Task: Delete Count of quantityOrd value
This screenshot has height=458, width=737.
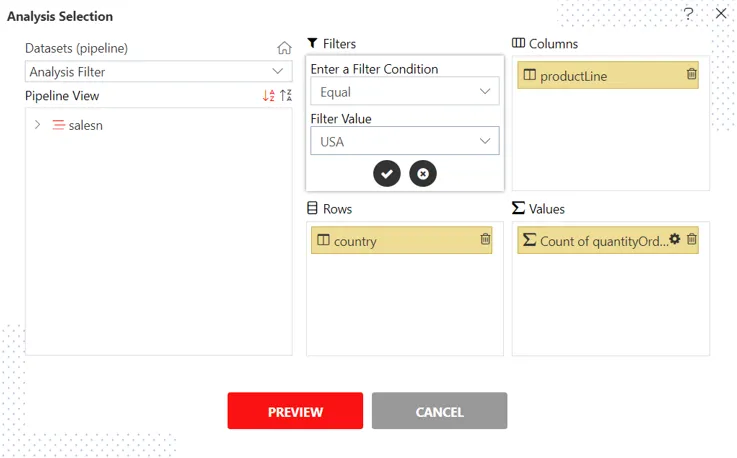Action: point(691,239)
